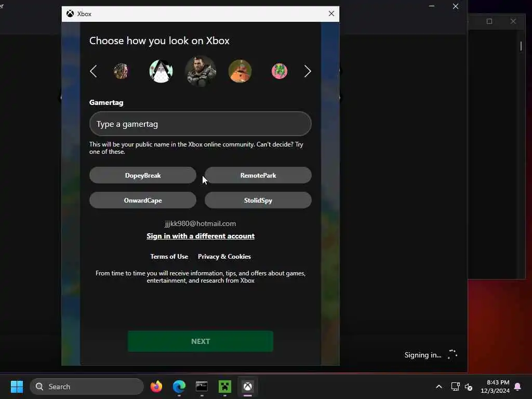Pick suggested gamertag RemotePark
532x399 pixels.
[x=258, y=176]
